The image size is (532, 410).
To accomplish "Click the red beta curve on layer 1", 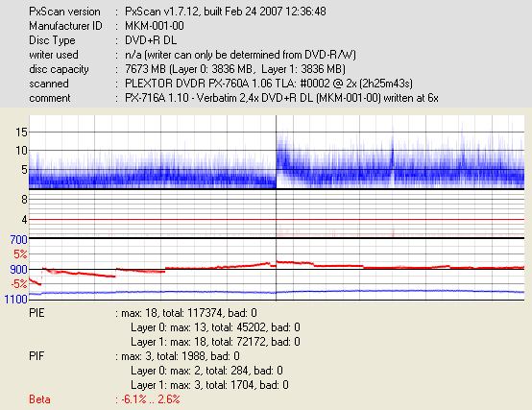I will click(x=400, y=267).
